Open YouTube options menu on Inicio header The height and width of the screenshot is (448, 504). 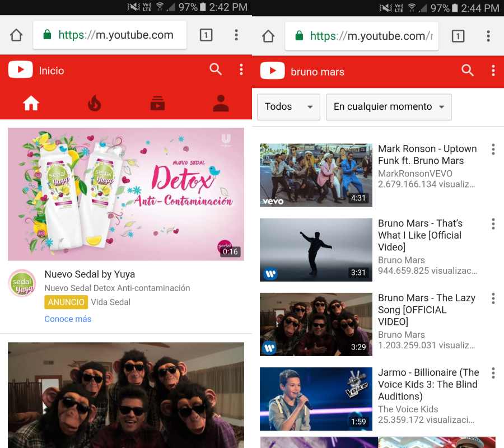[x=241, y=69]
